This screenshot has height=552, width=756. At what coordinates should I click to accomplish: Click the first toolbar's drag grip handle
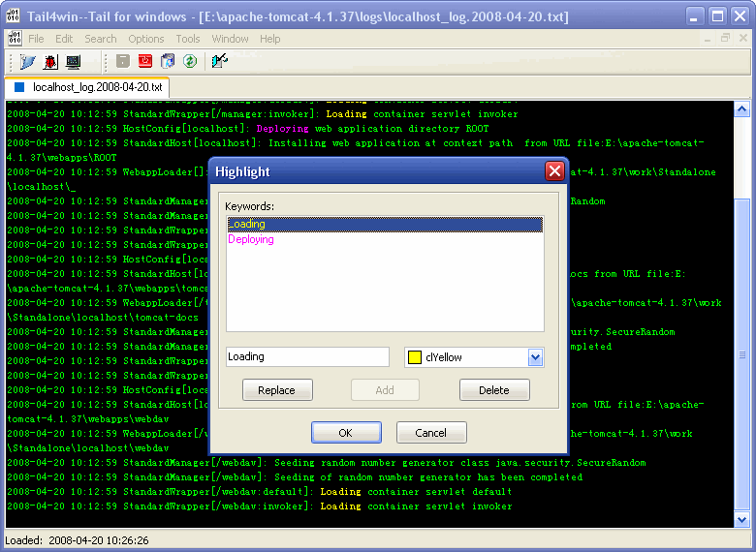point(12,62)
